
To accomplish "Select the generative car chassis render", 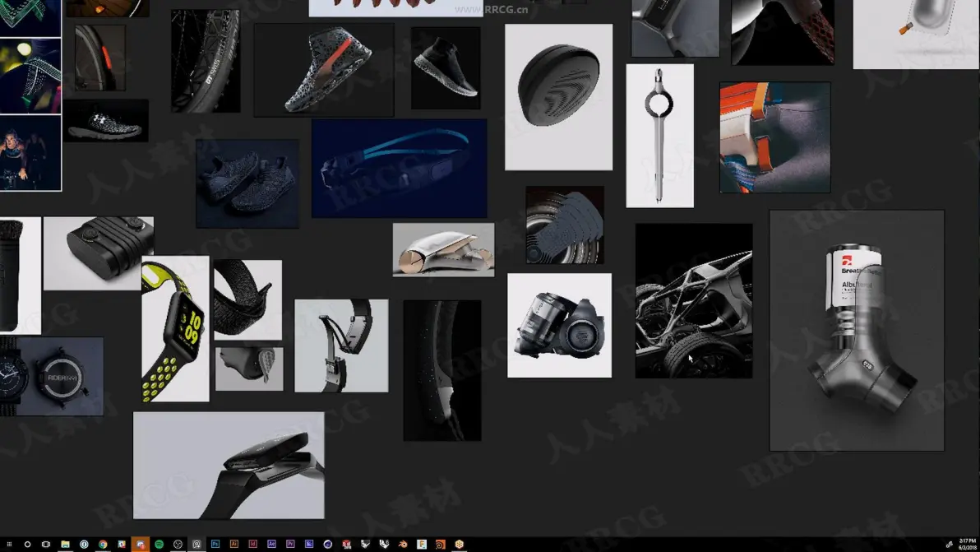I will 694,301.
